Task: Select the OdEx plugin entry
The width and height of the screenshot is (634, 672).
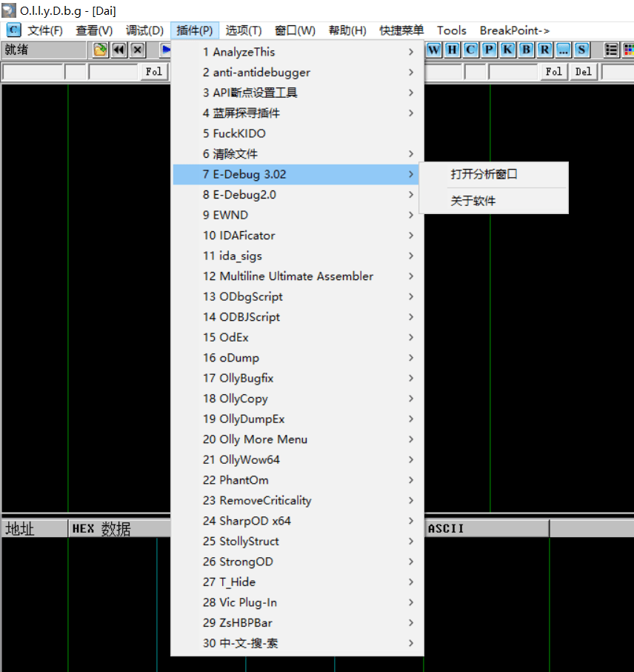Action: (297, 337)
